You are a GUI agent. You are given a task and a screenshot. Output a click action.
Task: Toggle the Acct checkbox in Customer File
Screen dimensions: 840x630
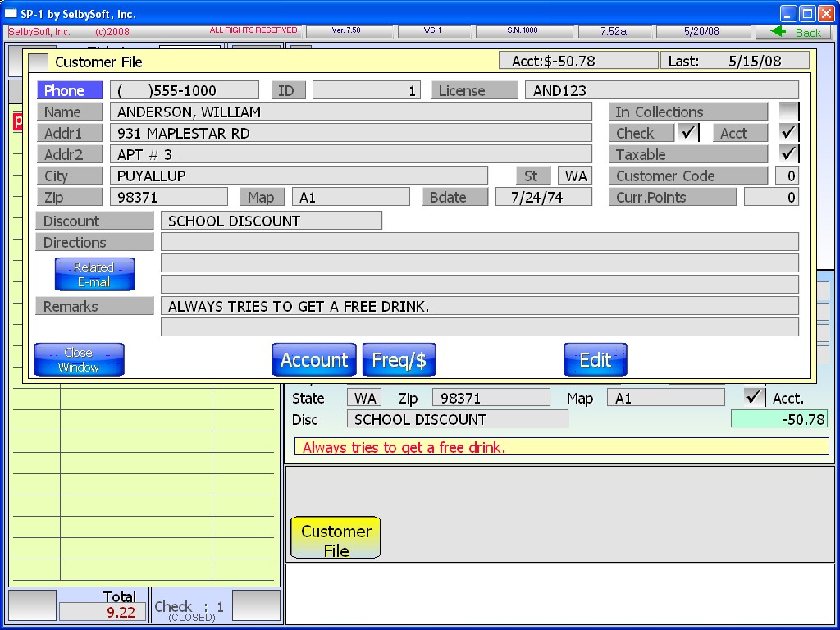coord(789,133)
